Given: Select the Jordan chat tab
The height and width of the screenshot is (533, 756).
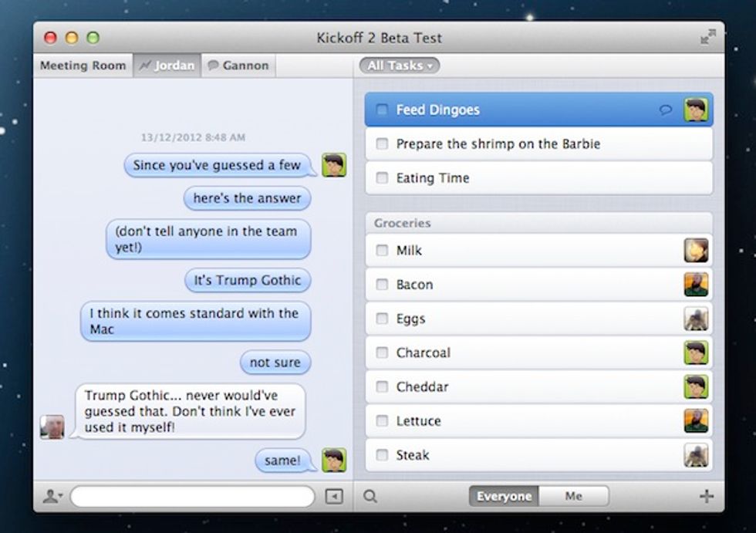Looking at the screenshot, I should click(167, 66).
